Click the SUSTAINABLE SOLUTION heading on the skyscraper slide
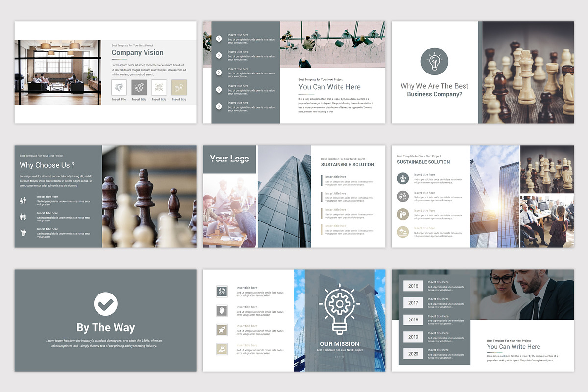The height and width of the screenshot is (392, 588). [x=348, y=165]
